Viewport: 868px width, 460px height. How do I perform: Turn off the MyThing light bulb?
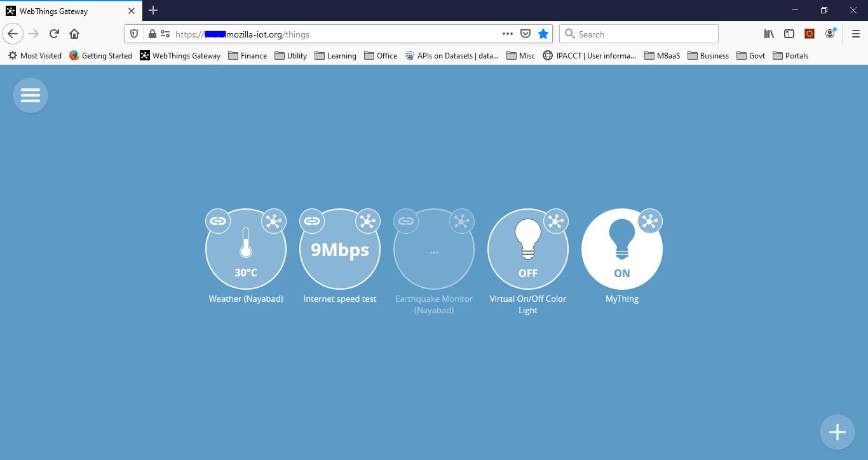(622, 248)
